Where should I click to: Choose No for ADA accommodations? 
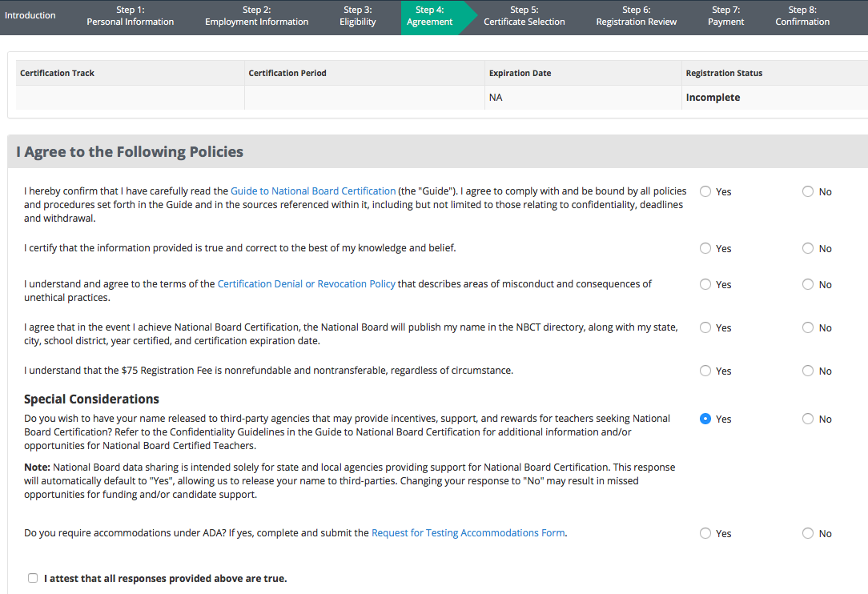pyautogui.click(x=808, y=534)
